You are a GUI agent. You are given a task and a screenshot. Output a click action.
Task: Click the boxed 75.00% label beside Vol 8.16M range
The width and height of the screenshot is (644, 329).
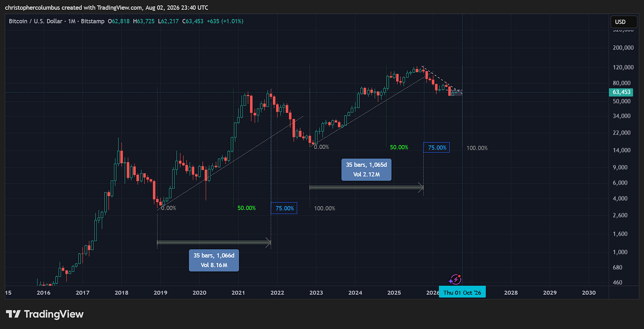(284, 208)
